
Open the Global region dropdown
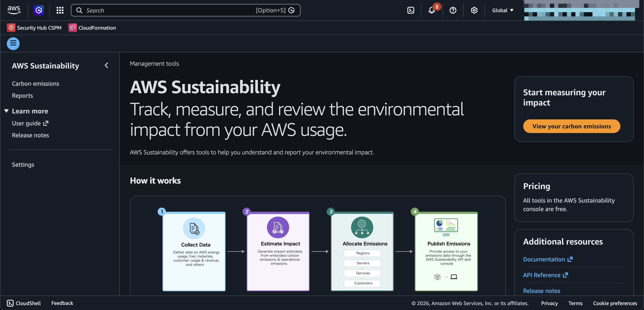pyautogui.click(x=503, y=10)
